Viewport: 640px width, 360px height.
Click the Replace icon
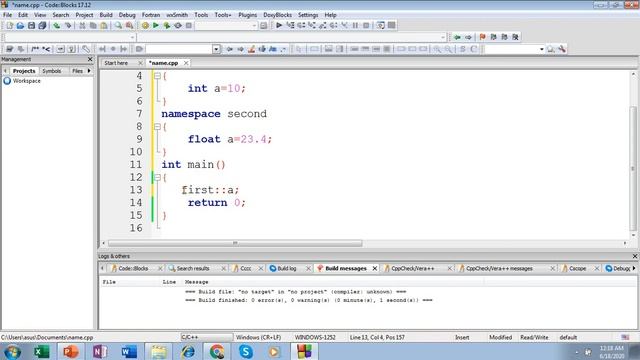point(129,26)
